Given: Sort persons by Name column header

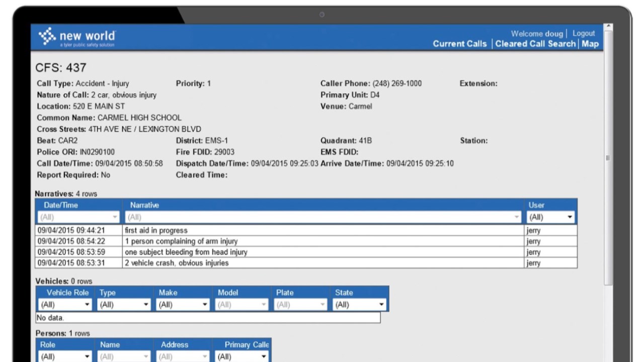Looking at the screenshot, I should (x=110, y=345).
